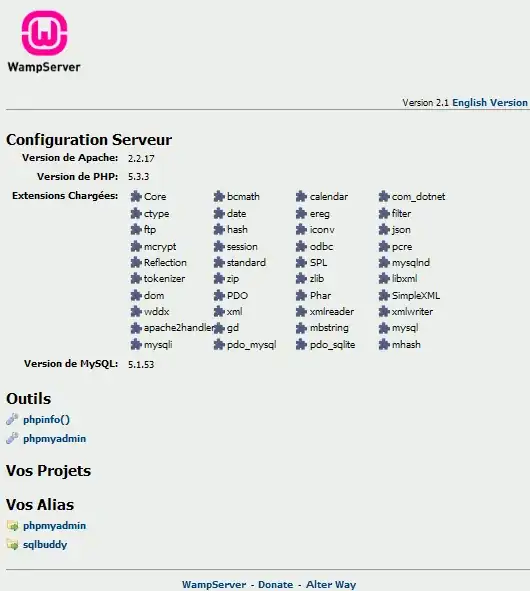Open phpmyadmin under Outils
This screenshot has width=530, height=591.
coord(54,439)
